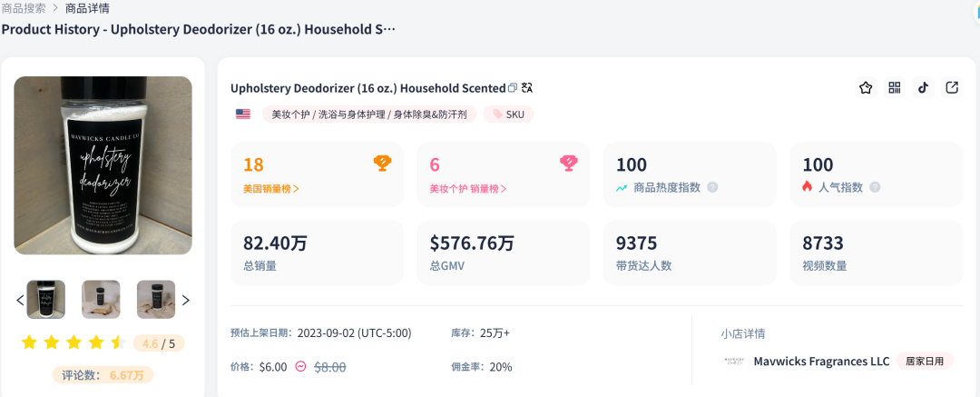Copy the product title icon
Viewport: 980px width, 397px height.
point(513,88)
